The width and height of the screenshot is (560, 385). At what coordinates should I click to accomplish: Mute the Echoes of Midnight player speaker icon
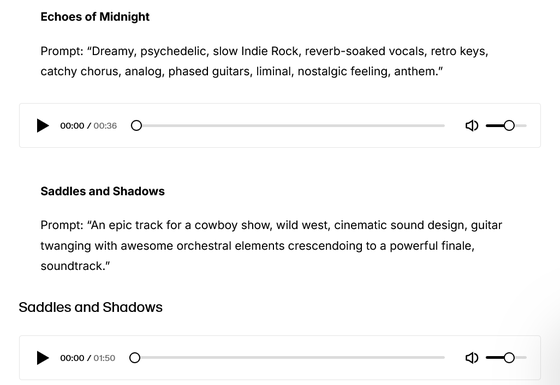click(472, 126)
